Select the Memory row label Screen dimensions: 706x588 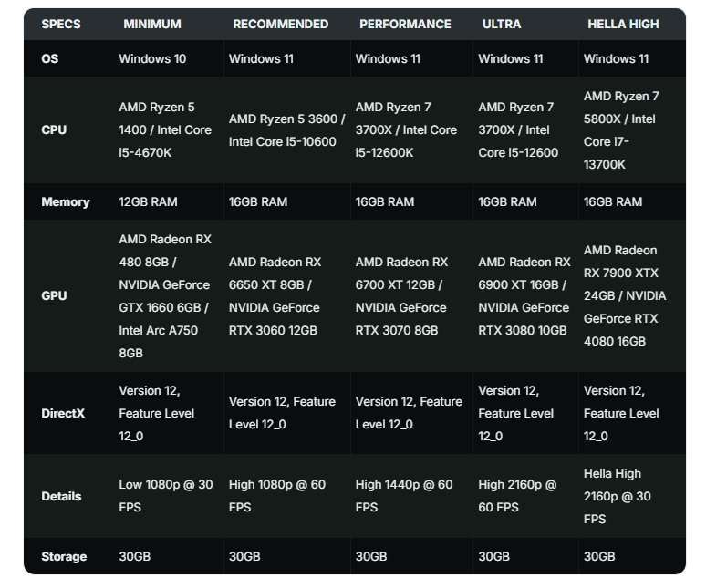[x=66, y=202]
